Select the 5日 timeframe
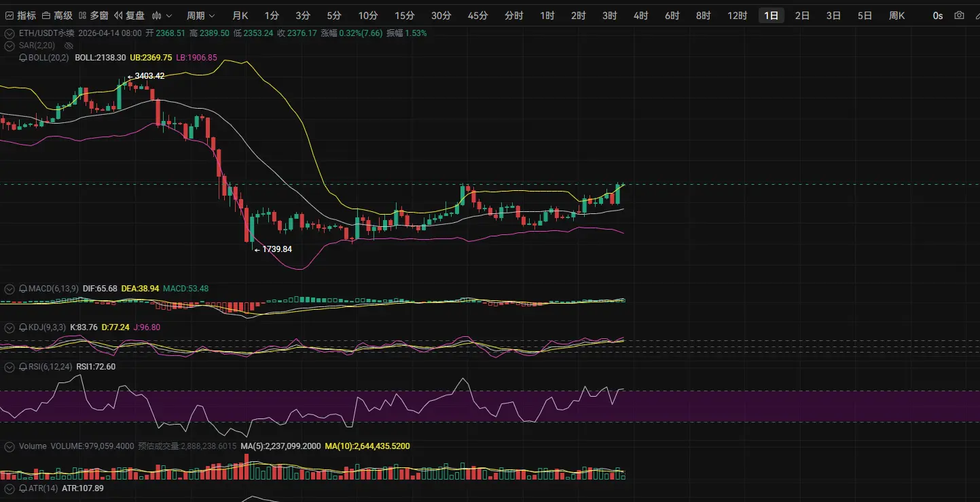The image size is (980, 502). 865,15
